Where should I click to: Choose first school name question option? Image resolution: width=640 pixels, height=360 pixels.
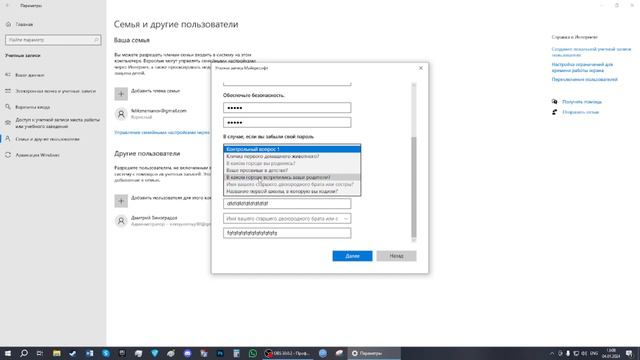292,191
